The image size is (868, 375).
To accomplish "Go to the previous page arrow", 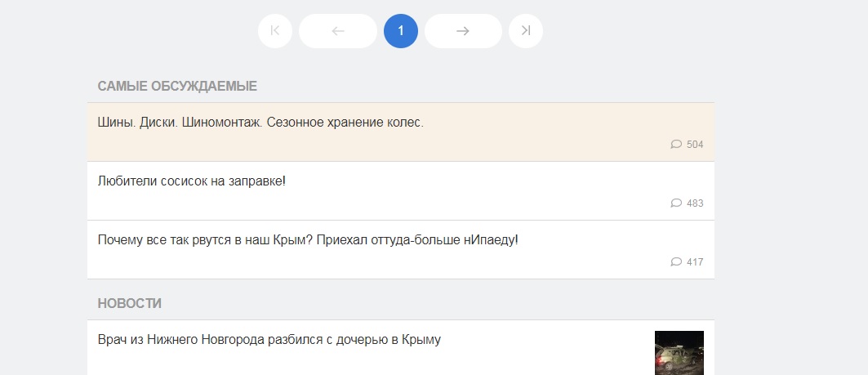I will point(338,31).
